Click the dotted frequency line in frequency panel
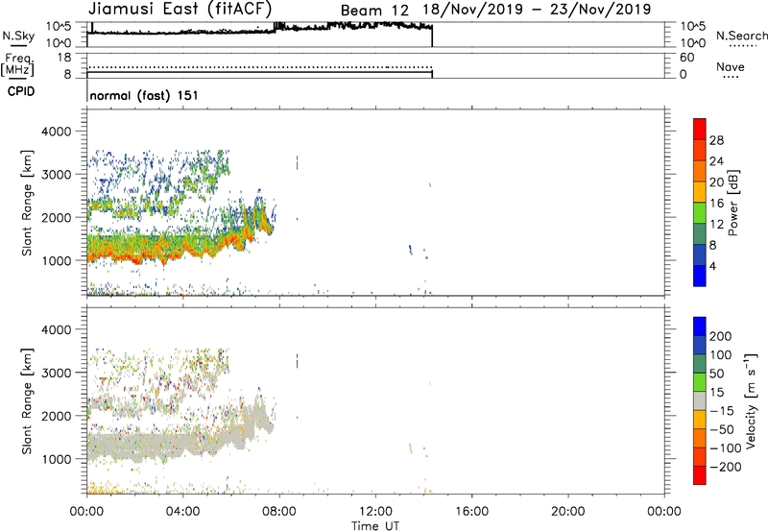 pos(259,67)
